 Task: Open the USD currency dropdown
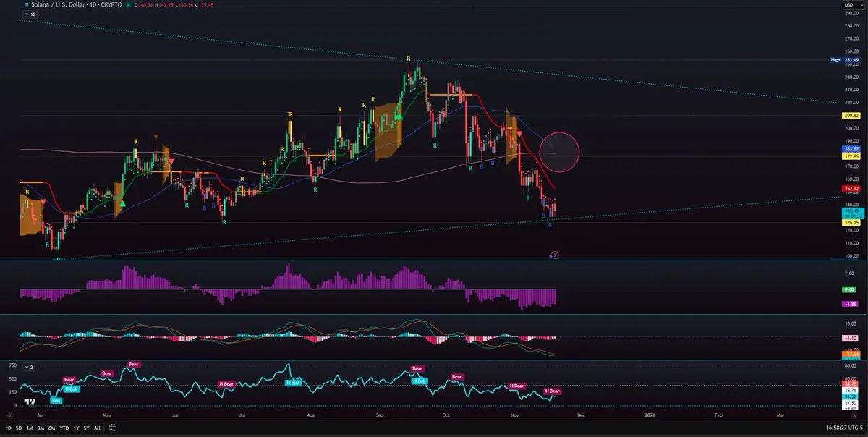pos(853,5)
